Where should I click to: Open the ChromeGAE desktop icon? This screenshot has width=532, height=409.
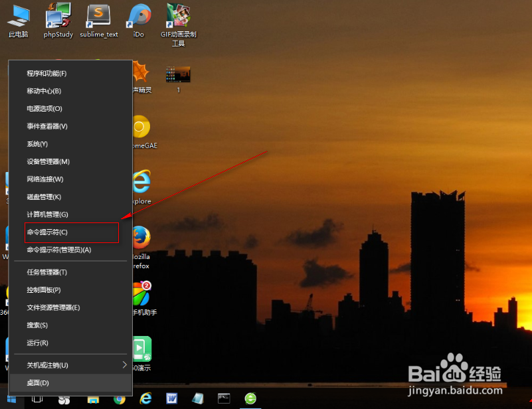tap(145, 132)
